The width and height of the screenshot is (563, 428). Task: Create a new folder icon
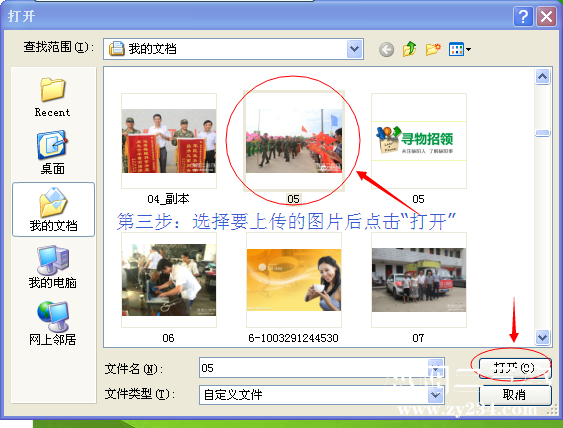click(x=433, y=49)
